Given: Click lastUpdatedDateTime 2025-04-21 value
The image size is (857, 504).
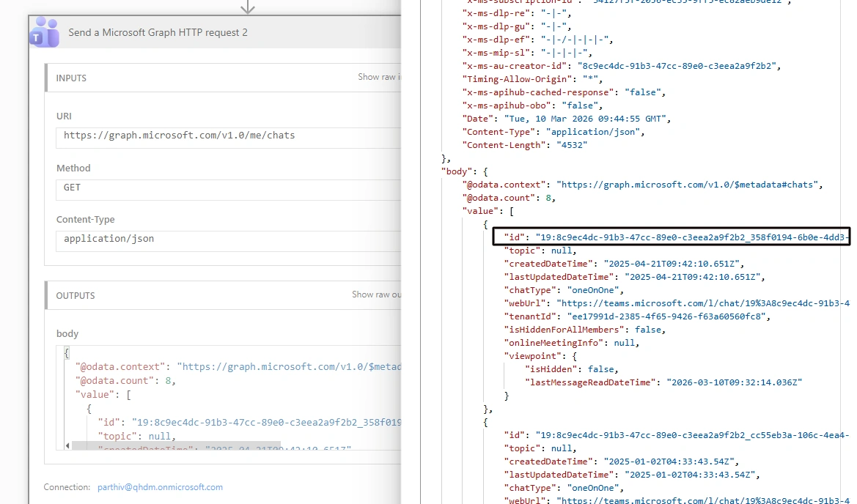Looking at the screenshot, I should click(x=693, y=277).
